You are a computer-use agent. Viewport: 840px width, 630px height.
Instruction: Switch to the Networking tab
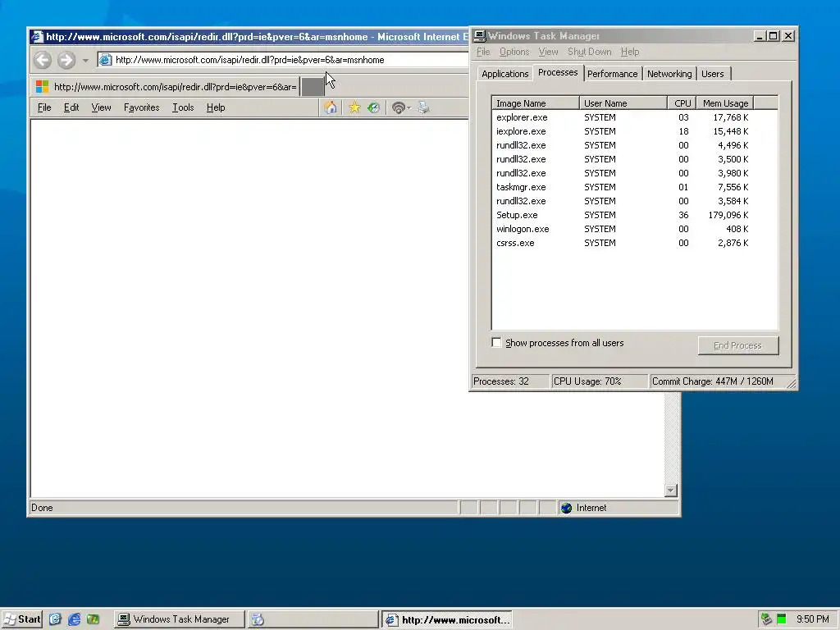[669, 74]
